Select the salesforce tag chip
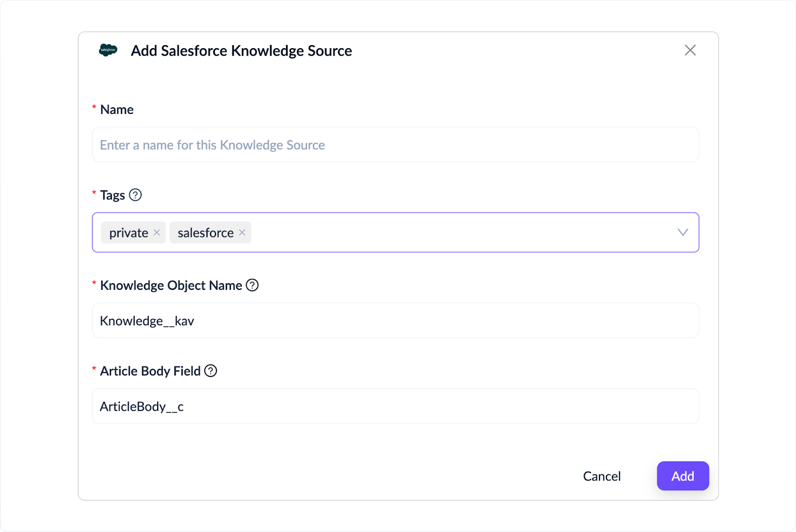The image size is (796, 532). tap(210, 233)
